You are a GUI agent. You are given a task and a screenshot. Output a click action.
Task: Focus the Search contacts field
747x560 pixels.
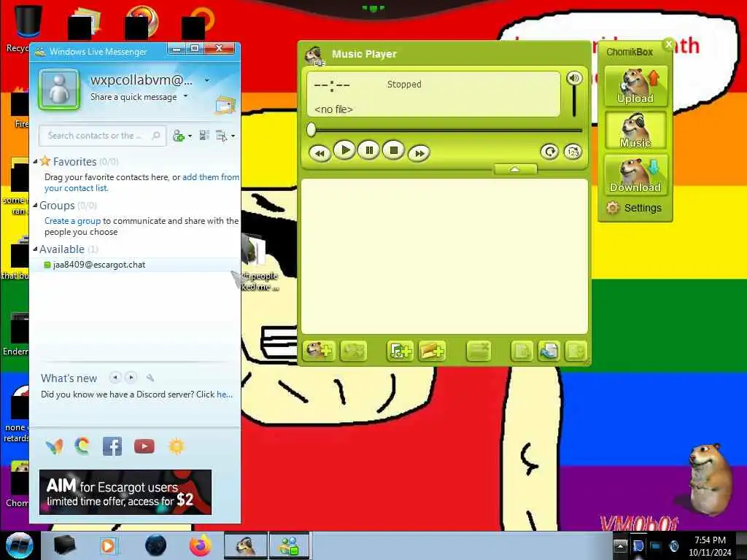[102, 136]
